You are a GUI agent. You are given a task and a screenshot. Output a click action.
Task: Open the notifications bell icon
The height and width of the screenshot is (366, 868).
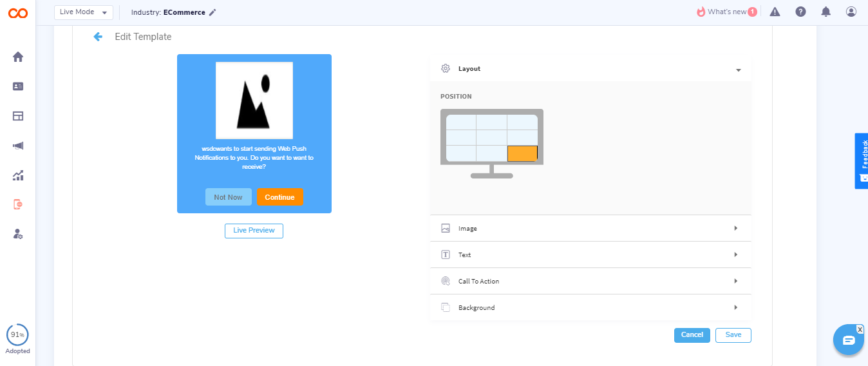(x=826, y=12)
